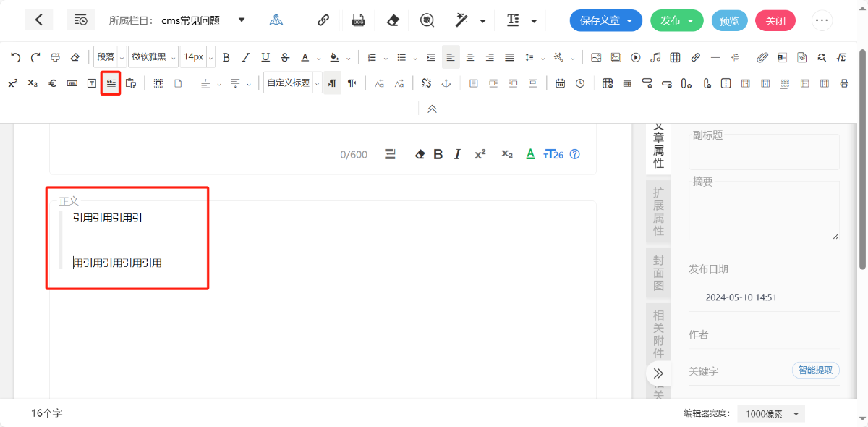Click the anchor icon in the toolbar
868x427 pixels.
(446, 83)
